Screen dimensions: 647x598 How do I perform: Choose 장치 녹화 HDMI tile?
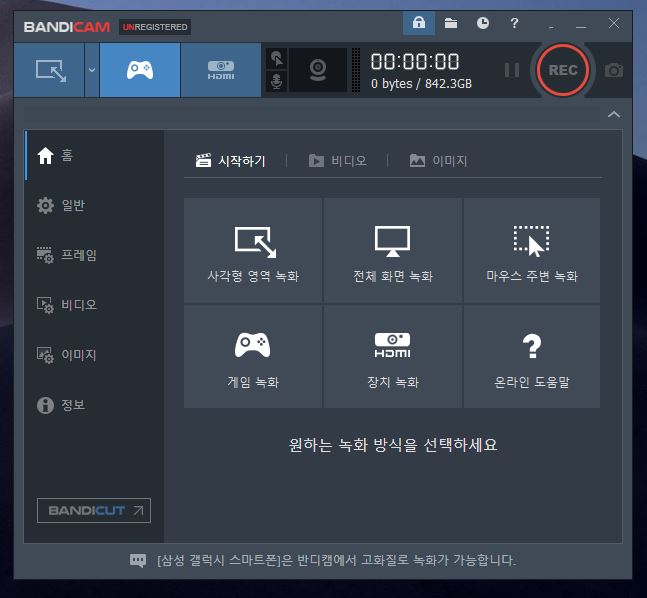392,357
